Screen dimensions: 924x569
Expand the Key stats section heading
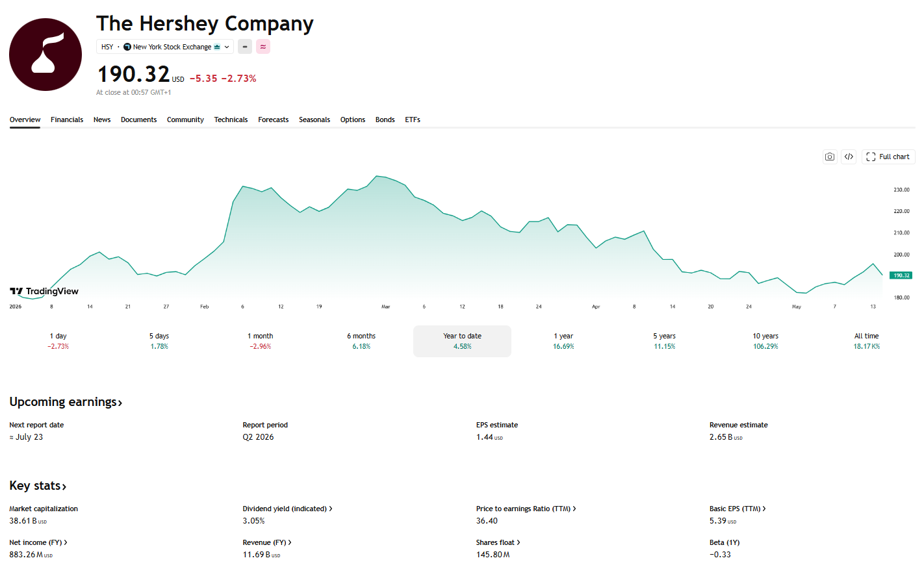[x=38, y=486]
